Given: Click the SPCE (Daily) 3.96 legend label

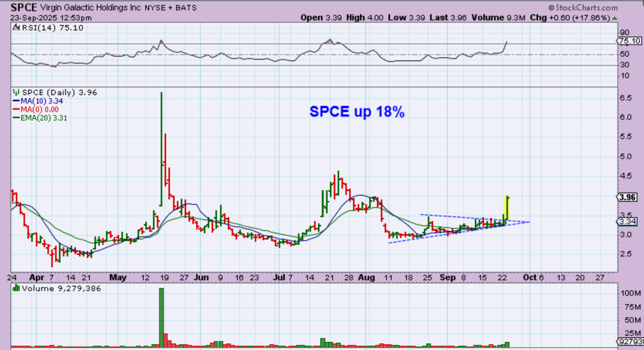Looking at the screenshot, I should tap(59, 92).
